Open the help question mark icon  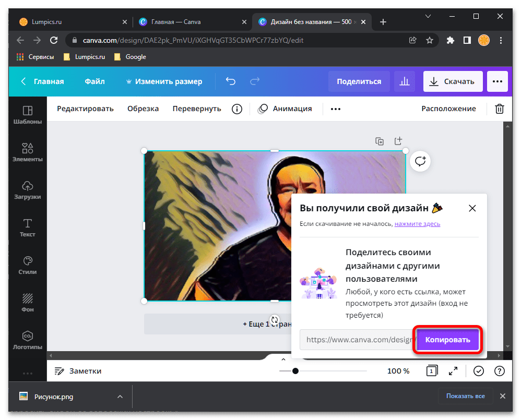click(500, 371)
